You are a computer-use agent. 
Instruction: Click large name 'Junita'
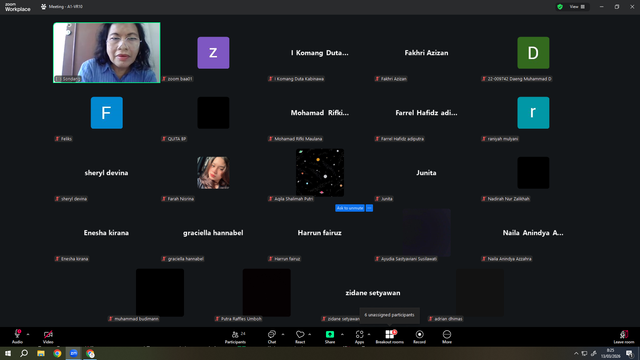(x=427, y=173)
